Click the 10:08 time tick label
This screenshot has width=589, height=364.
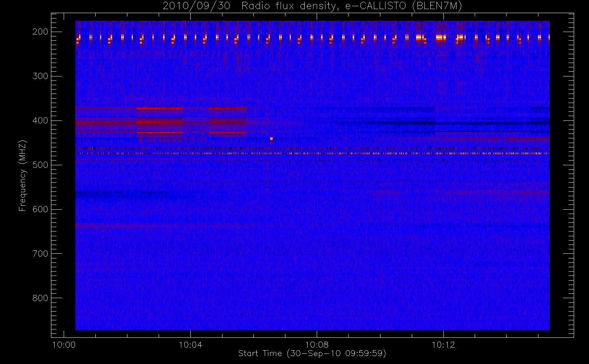click(317, 345)
